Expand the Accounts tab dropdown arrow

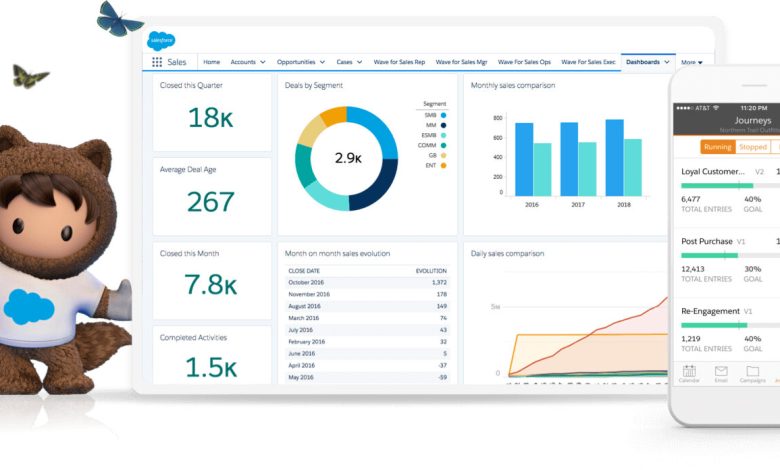(263, 62)
